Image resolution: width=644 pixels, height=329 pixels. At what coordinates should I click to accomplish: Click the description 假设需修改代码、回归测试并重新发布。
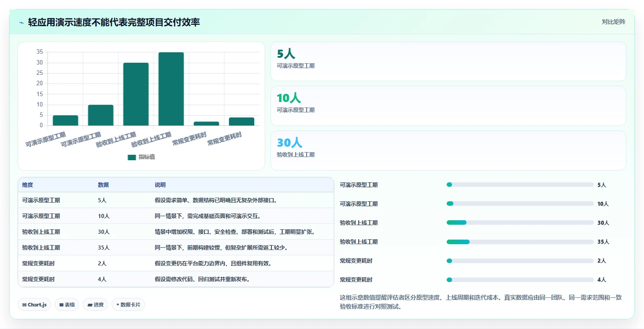(202, 279)
